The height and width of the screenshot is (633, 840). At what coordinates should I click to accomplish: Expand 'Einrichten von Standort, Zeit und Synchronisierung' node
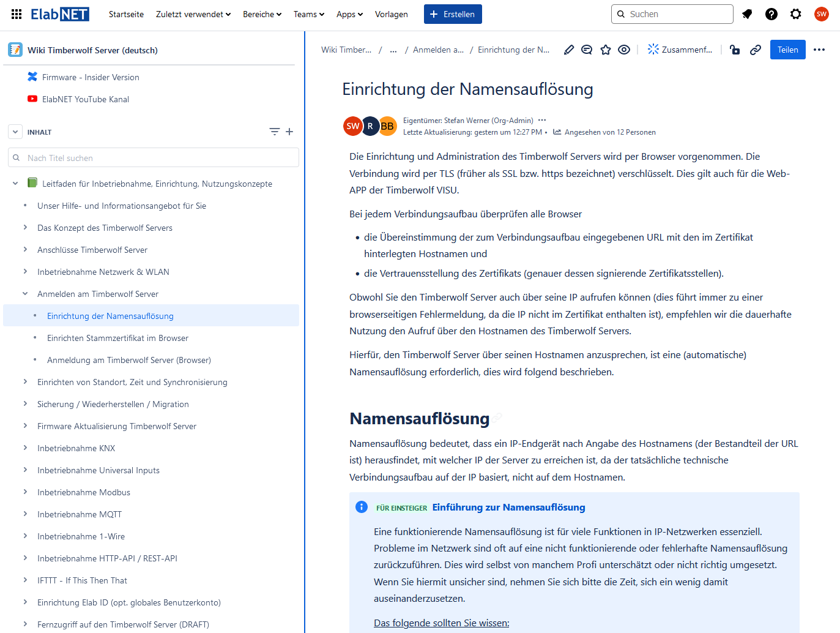(25, 381)
